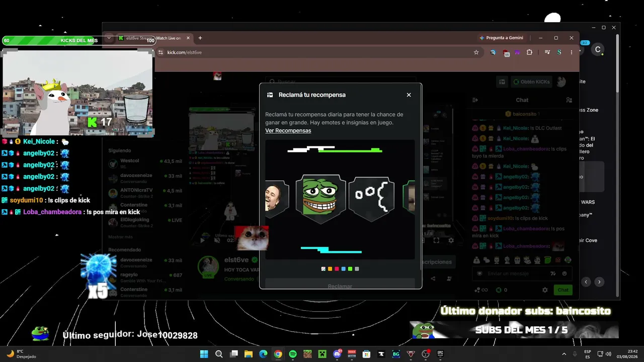Open chat settings gear icon
Screen dimensions: 644x362
[x=545, y=290]
